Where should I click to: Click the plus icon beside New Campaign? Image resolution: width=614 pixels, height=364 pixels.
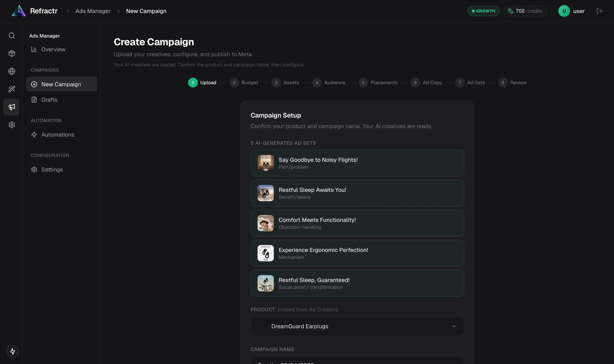34,84
